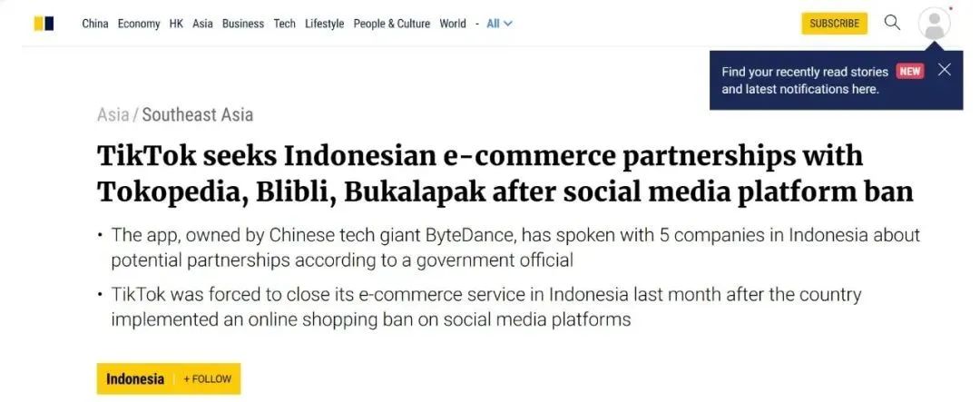Follow the Indonesia topic

click(x=207, y=379)
